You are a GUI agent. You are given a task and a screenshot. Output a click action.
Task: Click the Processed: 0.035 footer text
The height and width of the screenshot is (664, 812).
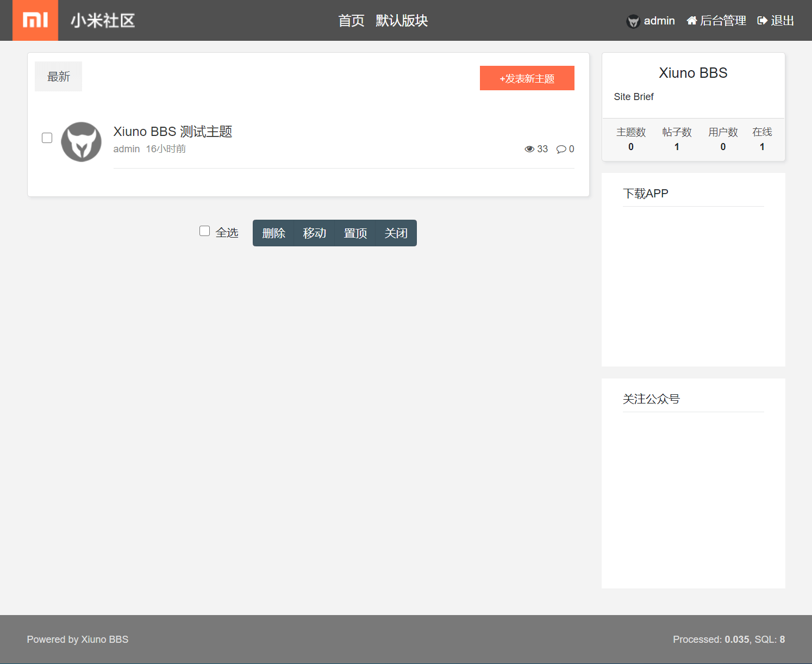click(x=711, y=640)
